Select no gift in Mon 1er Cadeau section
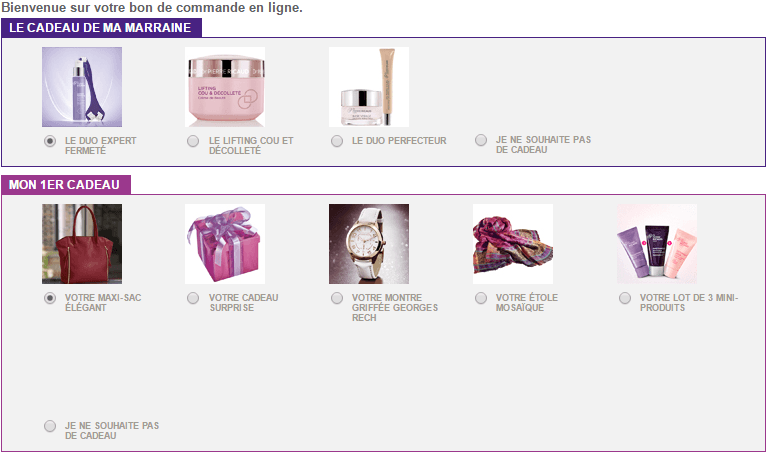Image resolution: width=767 pixels, height=453 pixels. click(x=50, y=426)
